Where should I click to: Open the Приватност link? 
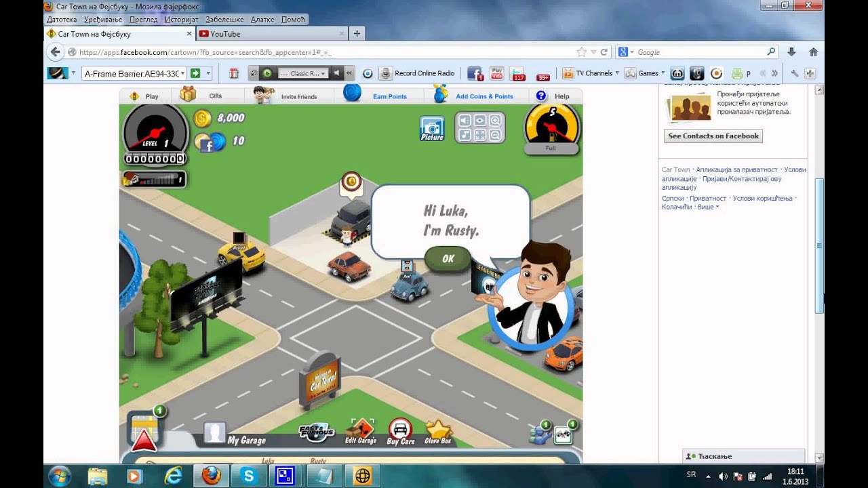[708, 199]
